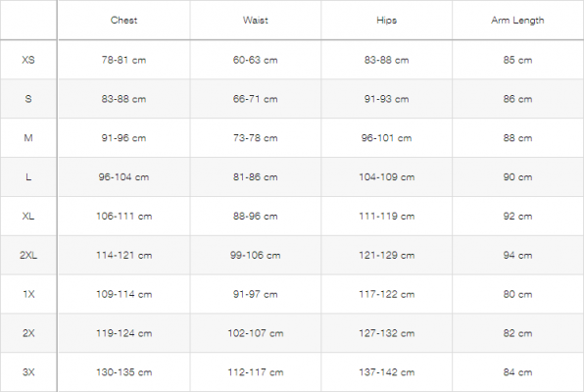This screenshot has height=392, width=584.
Task: Click the L size row label
Action: (28, 177)
